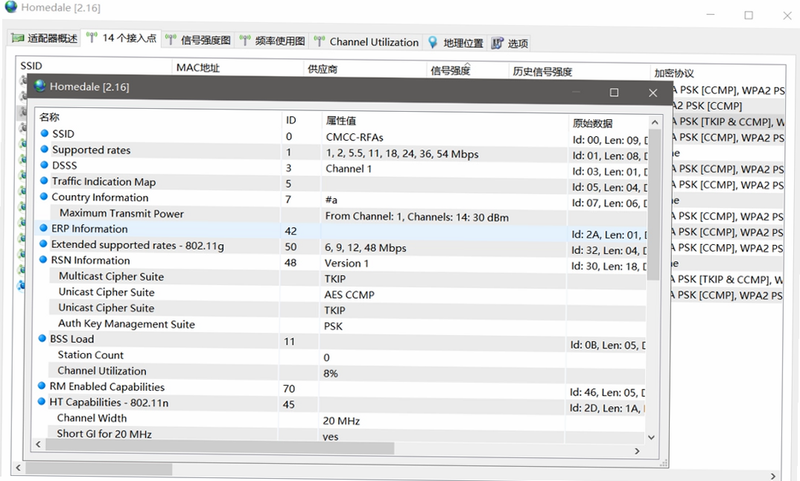Sort by the 信号强度 column header
This screenshot has width=800, height=481.
468,70
